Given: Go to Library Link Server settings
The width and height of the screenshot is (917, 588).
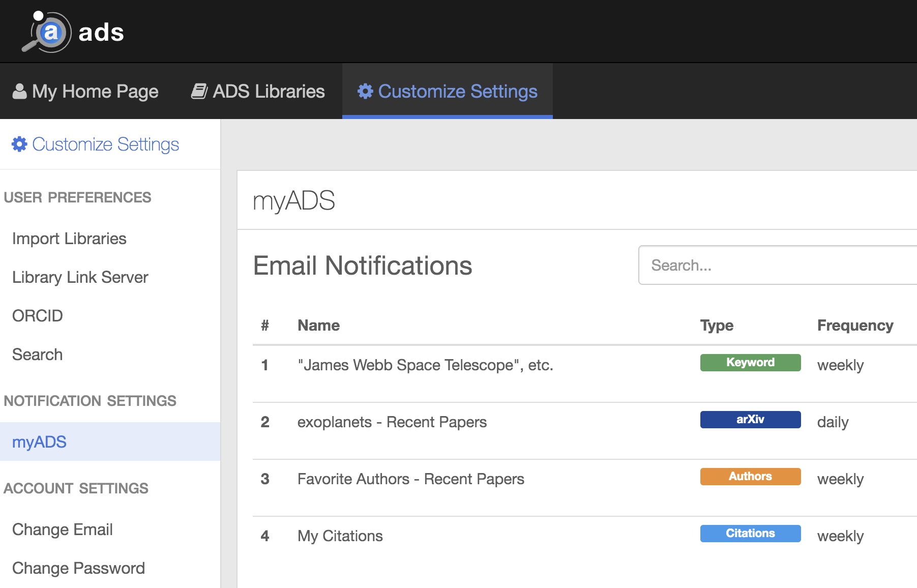Looking at the screenshot, I should coord(80,277).
